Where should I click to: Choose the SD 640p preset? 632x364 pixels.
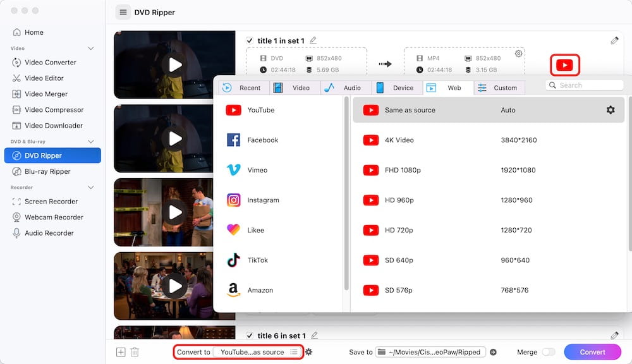(489, 260)
